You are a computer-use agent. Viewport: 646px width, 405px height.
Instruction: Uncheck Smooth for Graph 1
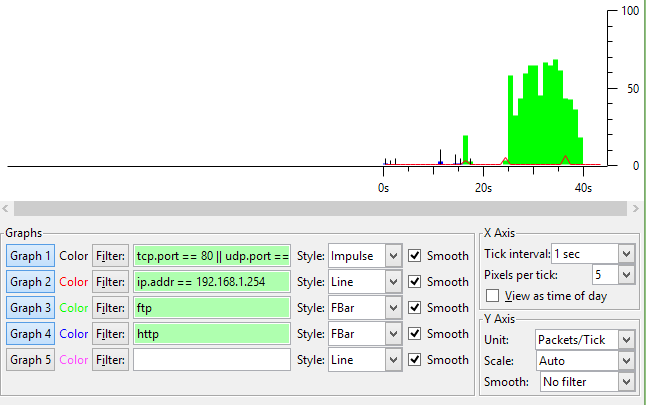coord(415,256)
